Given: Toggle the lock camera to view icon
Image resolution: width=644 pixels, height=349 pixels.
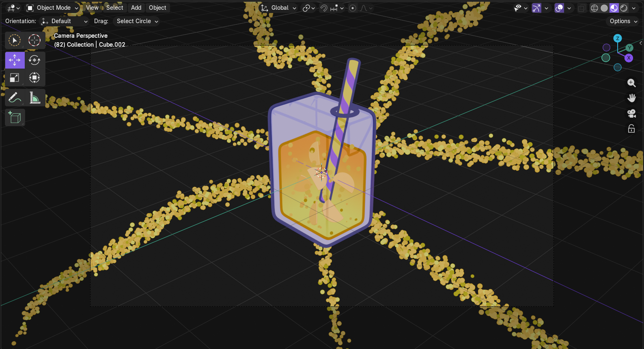Looking at the screenshot, I should (x=631, y=129).
